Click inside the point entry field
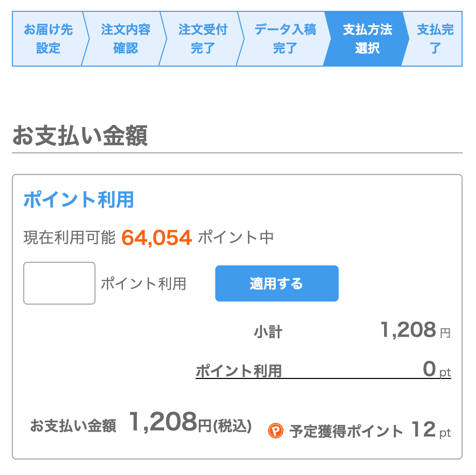The image size is (476, 475). coord(58,283)
